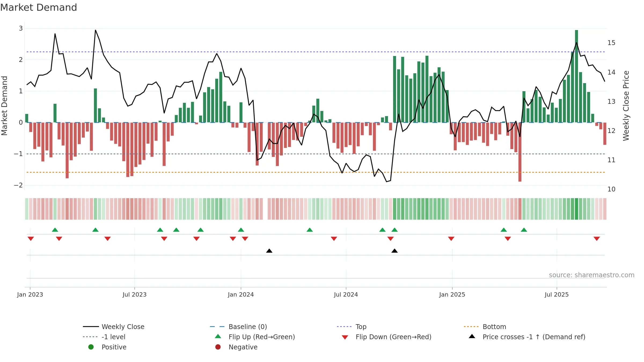Toggle the Positive legend entry
This screenshot has height=362, width=644.
click(x=107, y=347)
